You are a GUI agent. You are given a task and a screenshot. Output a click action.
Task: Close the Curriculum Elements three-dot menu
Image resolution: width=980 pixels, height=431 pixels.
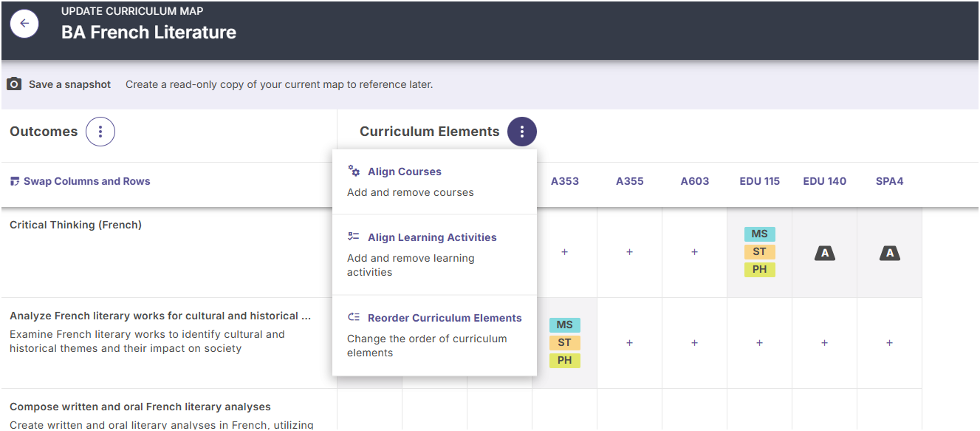point(522,132)
